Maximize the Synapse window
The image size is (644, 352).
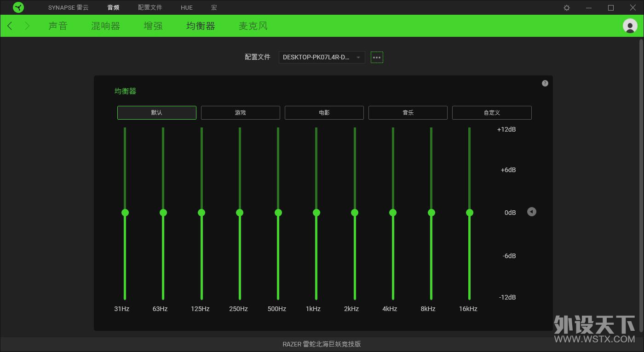[x=611, y=8]
